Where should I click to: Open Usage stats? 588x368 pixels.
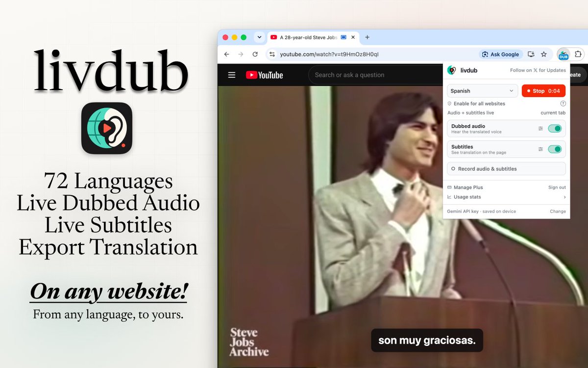[x=464, y=197]
